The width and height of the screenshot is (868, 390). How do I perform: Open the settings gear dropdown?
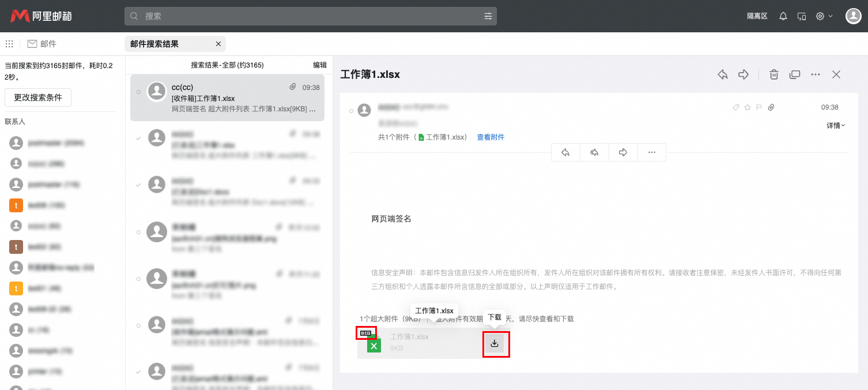pyautogui.click(x=823, y=16)
